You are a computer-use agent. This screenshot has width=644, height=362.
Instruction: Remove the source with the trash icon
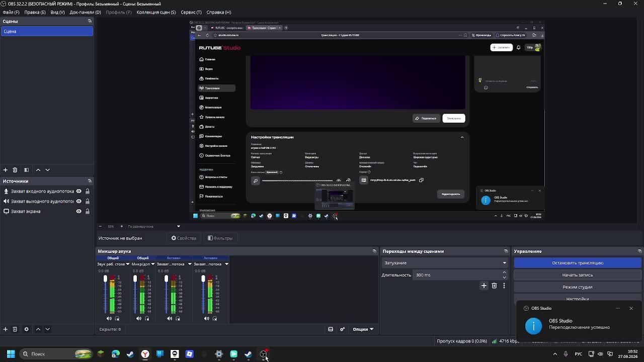(15, 329)
